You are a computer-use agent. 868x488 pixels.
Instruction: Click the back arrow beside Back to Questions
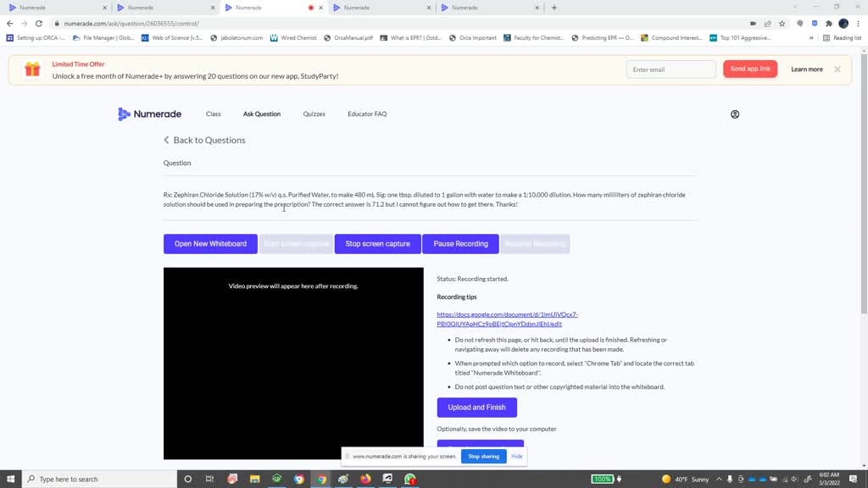click(x=167, y=141)
